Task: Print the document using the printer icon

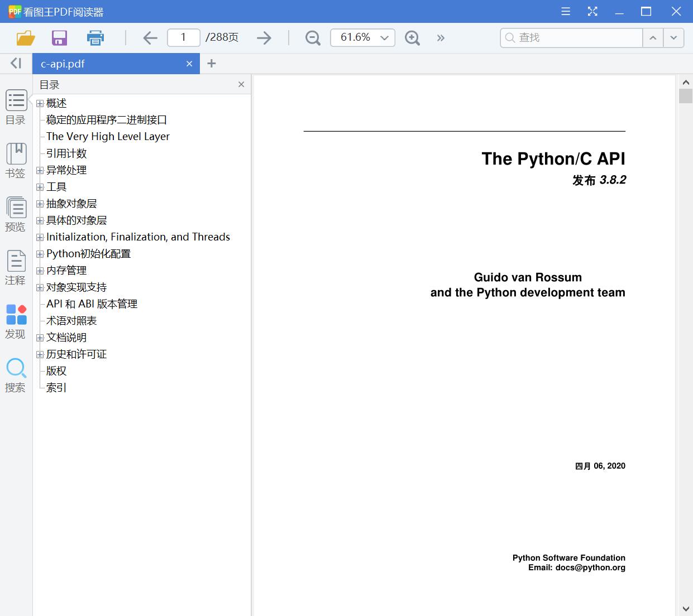Action: tap(95, 37)
